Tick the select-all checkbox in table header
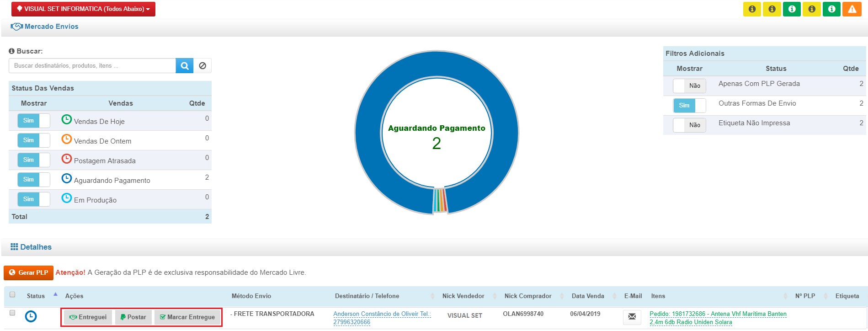The width and height of the screenshot is (868, 331). click(x=12, y=295)
